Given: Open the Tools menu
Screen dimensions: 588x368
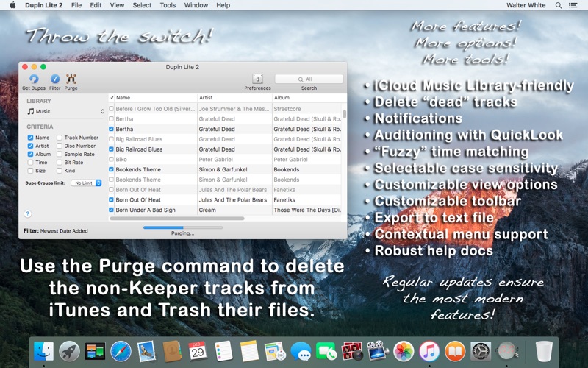Looking at the screenshot, I should 168,5.
